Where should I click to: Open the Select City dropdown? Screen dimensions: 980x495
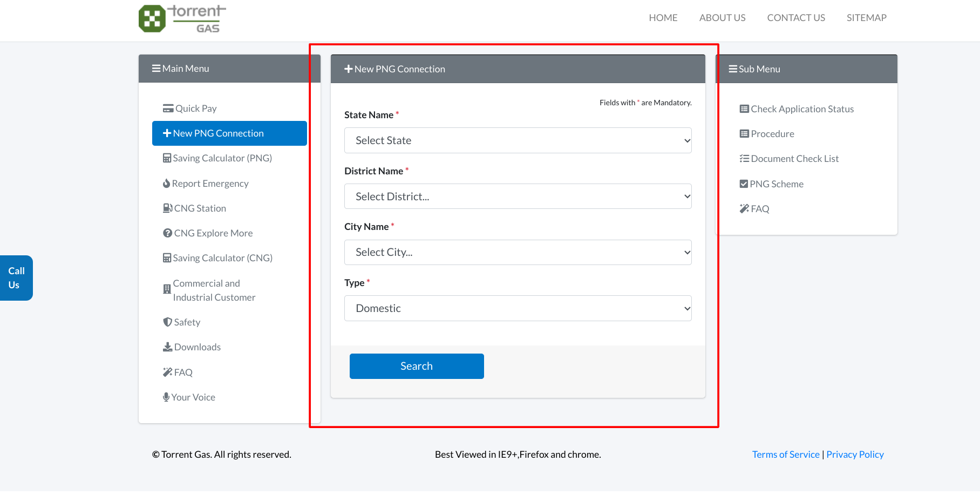518,252
